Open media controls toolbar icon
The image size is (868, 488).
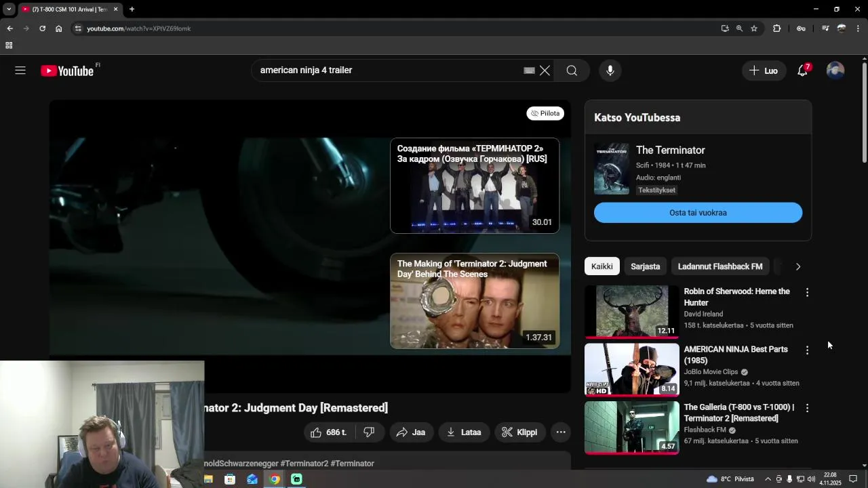click(825, 28)
